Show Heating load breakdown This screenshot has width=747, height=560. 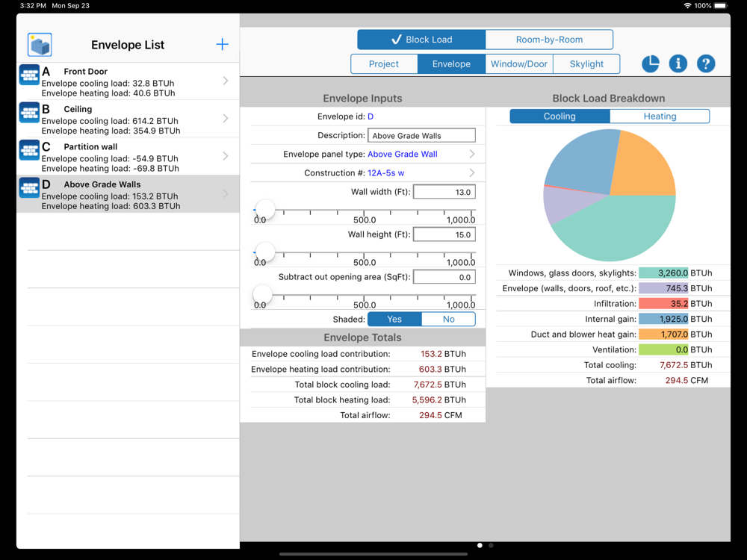click(660, 116)
